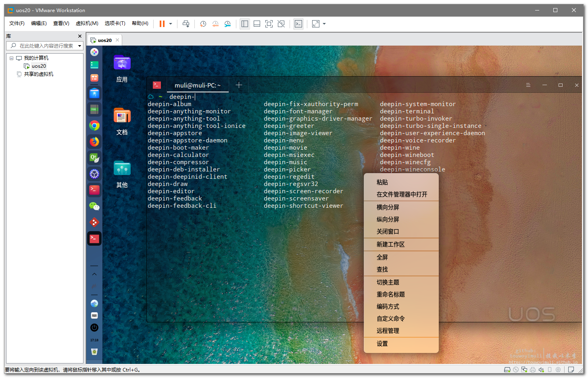Open the snapshot manager
The width and height of the screenshot is (588, 378).
(227, 24)
